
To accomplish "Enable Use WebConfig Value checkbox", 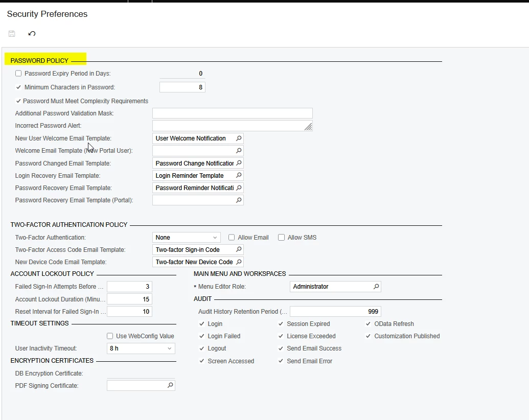I will [110, 336].
